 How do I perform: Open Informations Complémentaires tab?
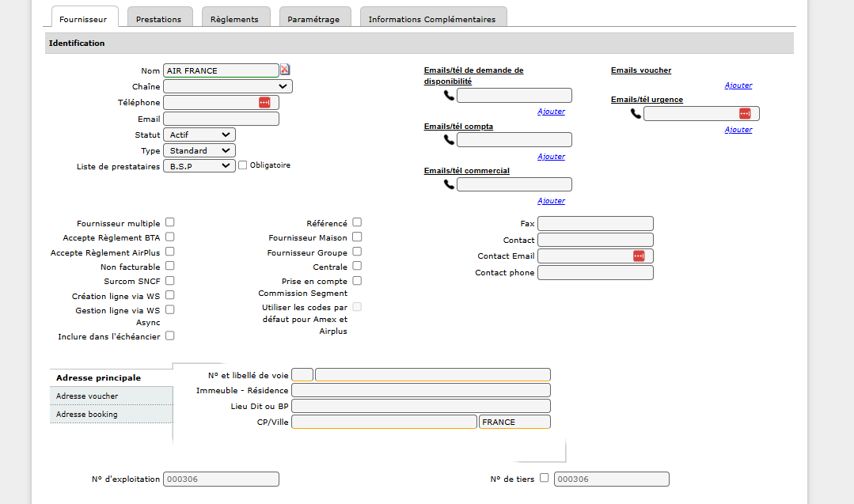[x=433, y=17]
